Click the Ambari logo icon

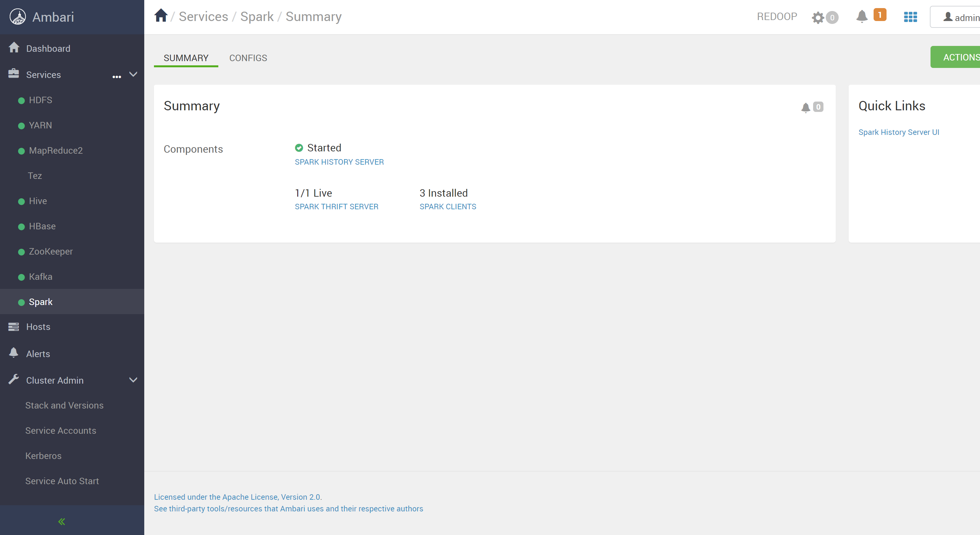[x=17, y=17]
